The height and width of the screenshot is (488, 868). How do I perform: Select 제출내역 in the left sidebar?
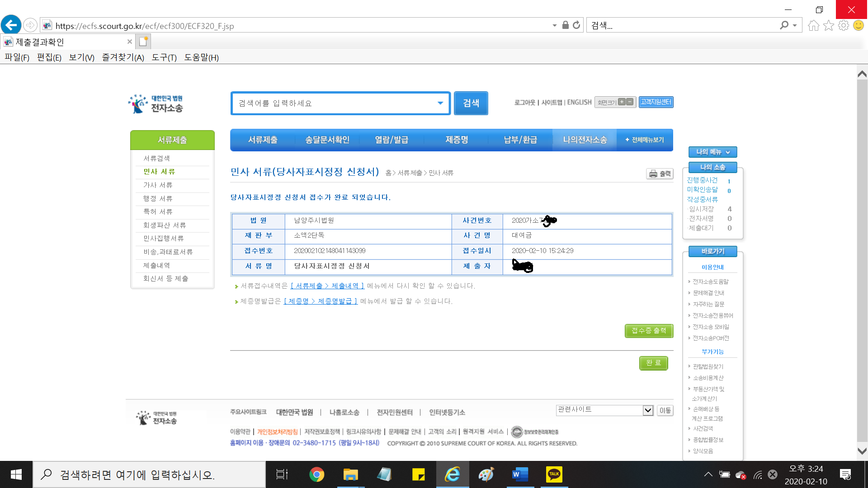(156, 265)
